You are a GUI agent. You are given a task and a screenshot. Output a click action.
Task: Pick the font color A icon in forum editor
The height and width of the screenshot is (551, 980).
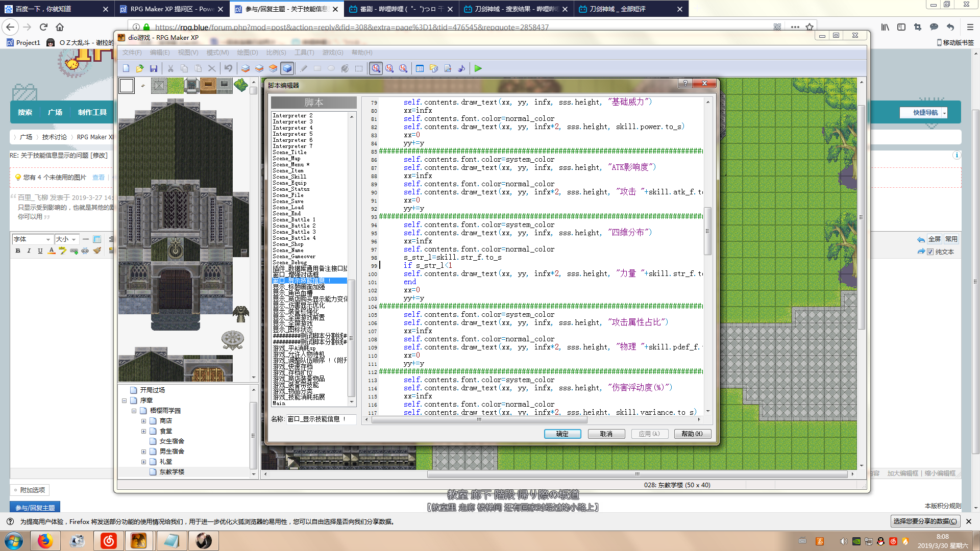[52, 251]
